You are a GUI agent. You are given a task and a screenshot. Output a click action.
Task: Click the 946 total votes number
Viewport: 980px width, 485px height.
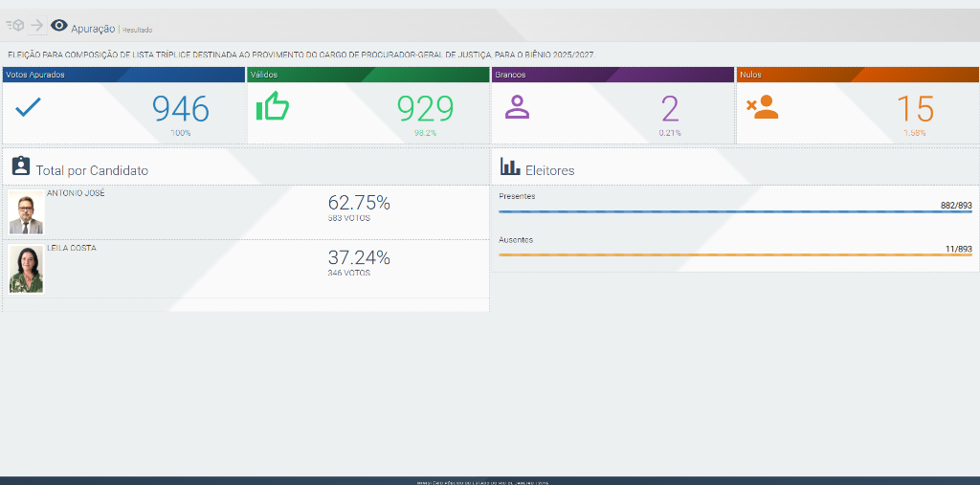click(181, 109)
